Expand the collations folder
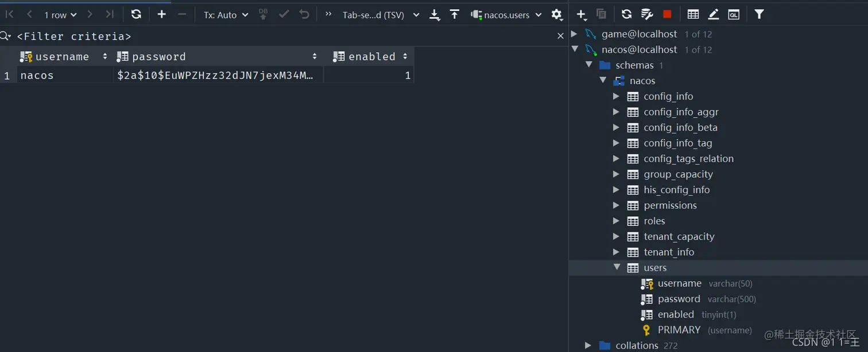Viewport: 868px width, 352px height. tap(588, 345)
